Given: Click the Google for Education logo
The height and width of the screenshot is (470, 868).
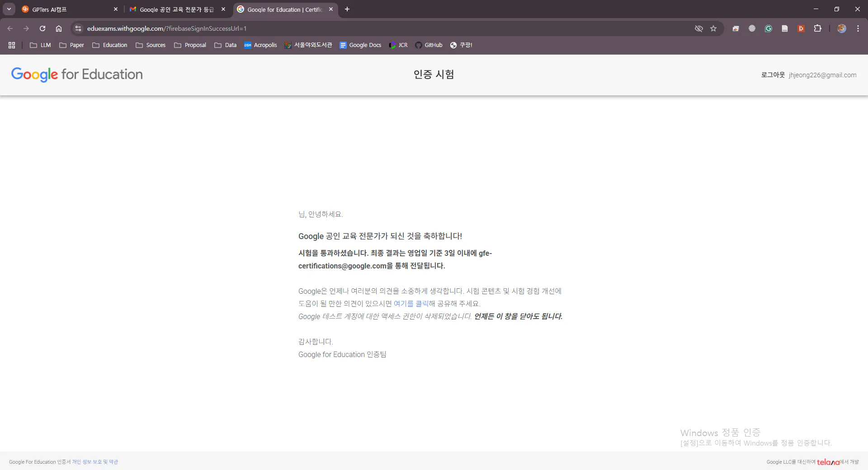Looking at the screenshot, I should 76,75.
